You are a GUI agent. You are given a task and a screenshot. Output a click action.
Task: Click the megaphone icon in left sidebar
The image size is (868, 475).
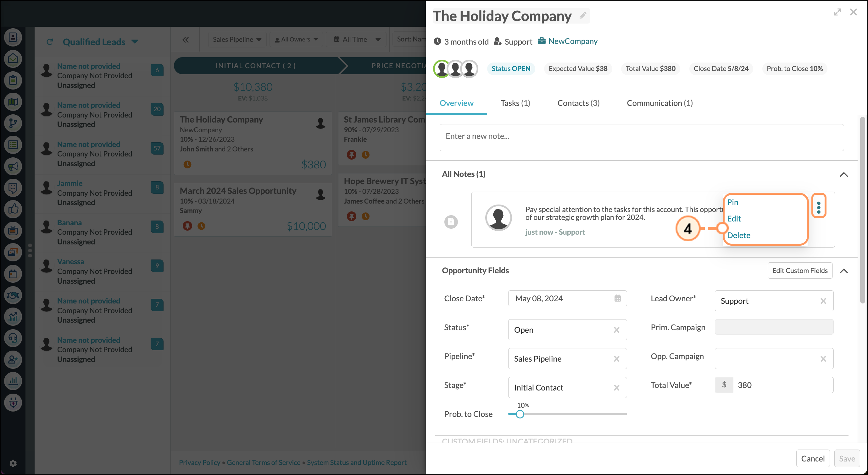tap(13, 166)
